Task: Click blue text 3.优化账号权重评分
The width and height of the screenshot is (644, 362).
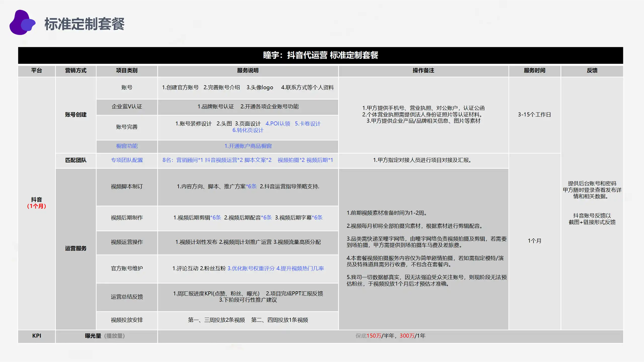Action: (x=251, y=269)
